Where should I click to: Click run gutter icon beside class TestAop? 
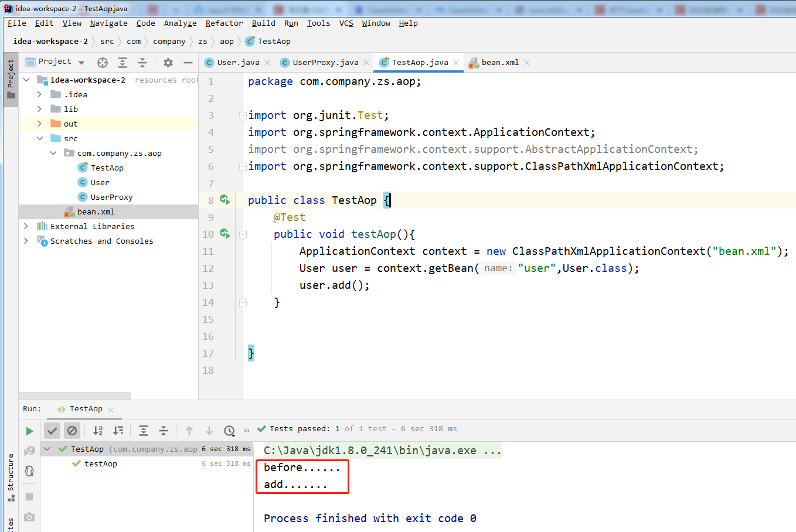[x=224, y=200]
